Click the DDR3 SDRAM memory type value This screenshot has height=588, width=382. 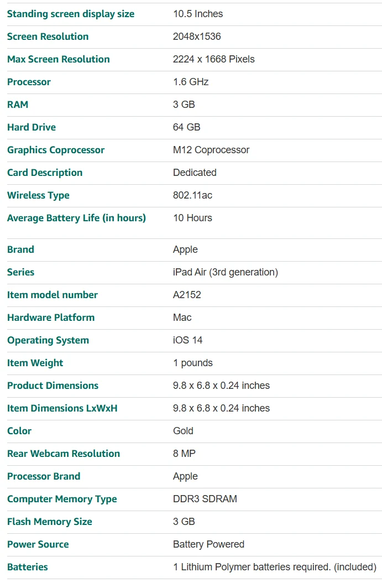[x=205, y=499]
